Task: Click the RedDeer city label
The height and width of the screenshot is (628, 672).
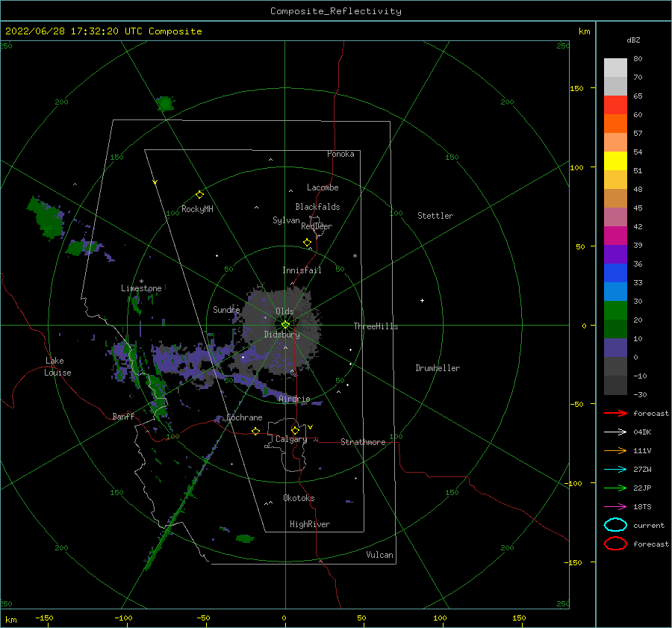Action: [x=317, y=226]
